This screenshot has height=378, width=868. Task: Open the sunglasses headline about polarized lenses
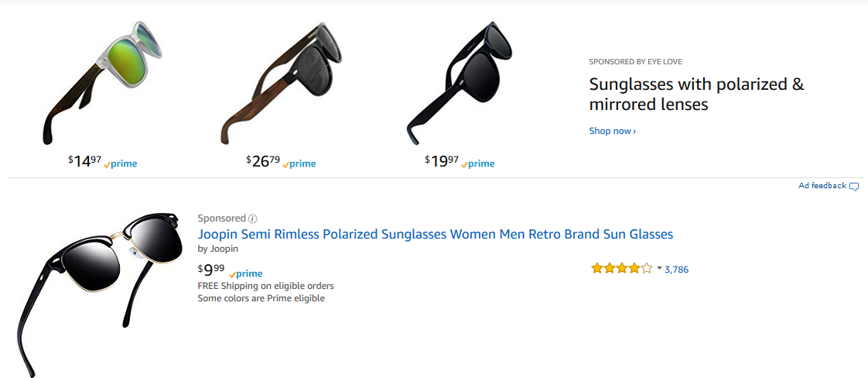(696, 94)
